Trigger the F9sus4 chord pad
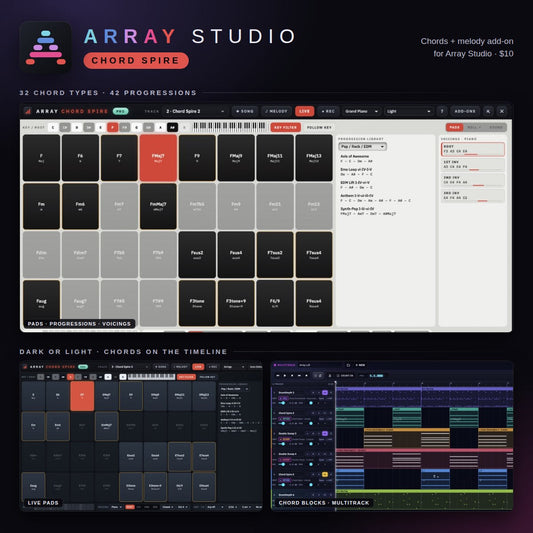Viewport: 533px width, 533px height. (x=314, y=303)
